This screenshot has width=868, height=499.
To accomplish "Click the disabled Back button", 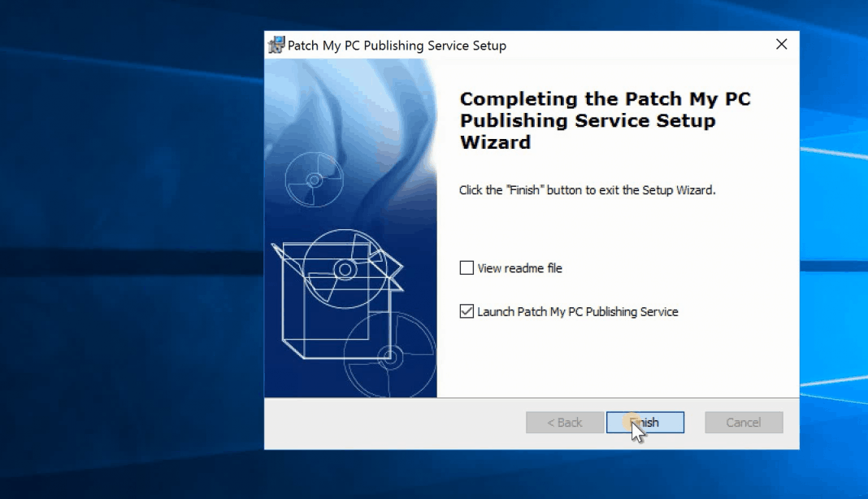I will (x=565, y=422).
